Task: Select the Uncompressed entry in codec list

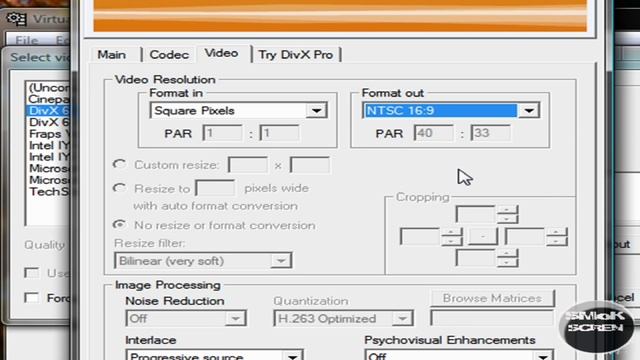Action: [x=48, y=88]
